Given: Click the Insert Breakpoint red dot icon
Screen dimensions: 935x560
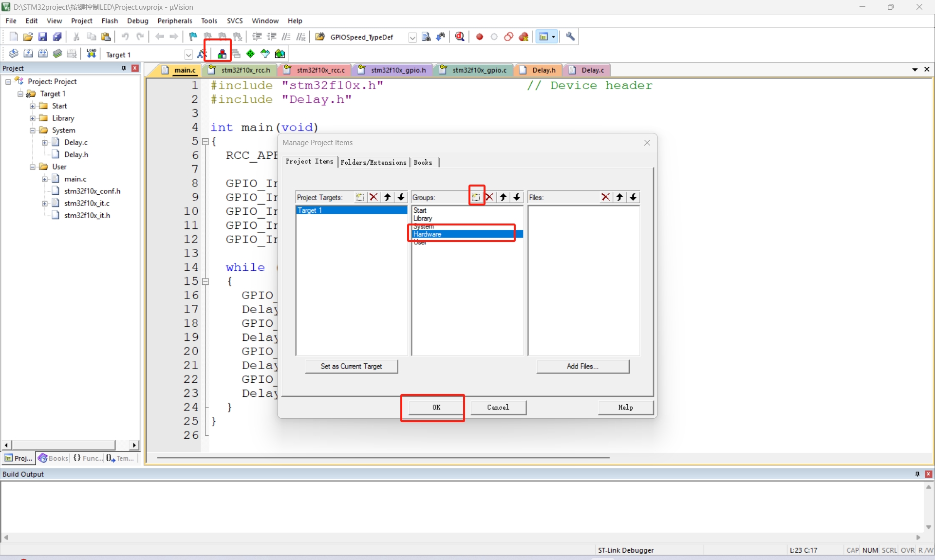Looking at the screenshot, I should coord(479,37).
